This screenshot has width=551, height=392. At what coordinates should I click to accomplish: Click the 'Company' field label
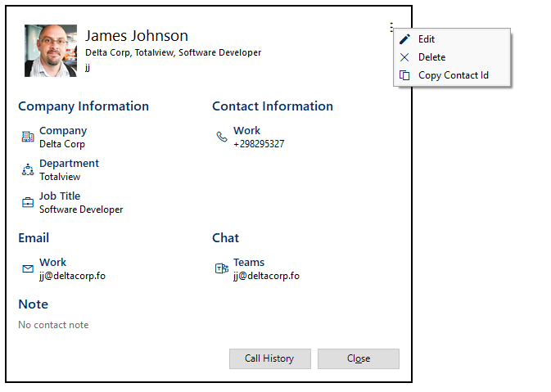pos(63,131)
